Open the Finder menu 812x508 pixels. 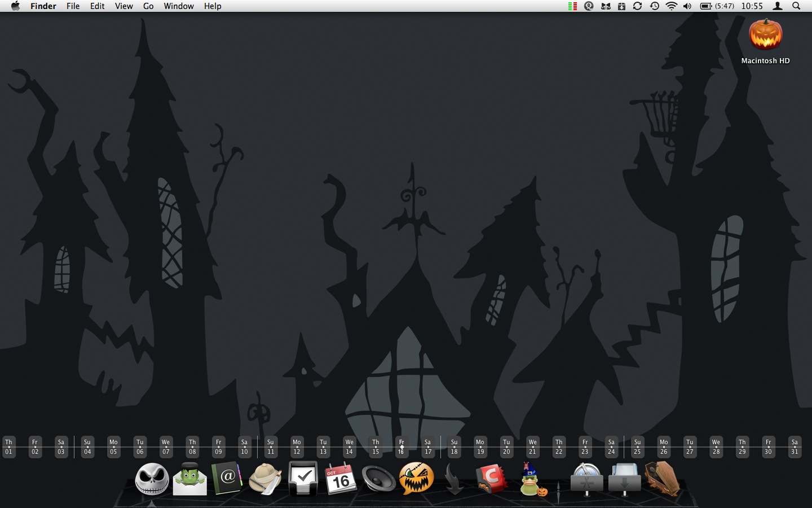(x=43, y=6)
